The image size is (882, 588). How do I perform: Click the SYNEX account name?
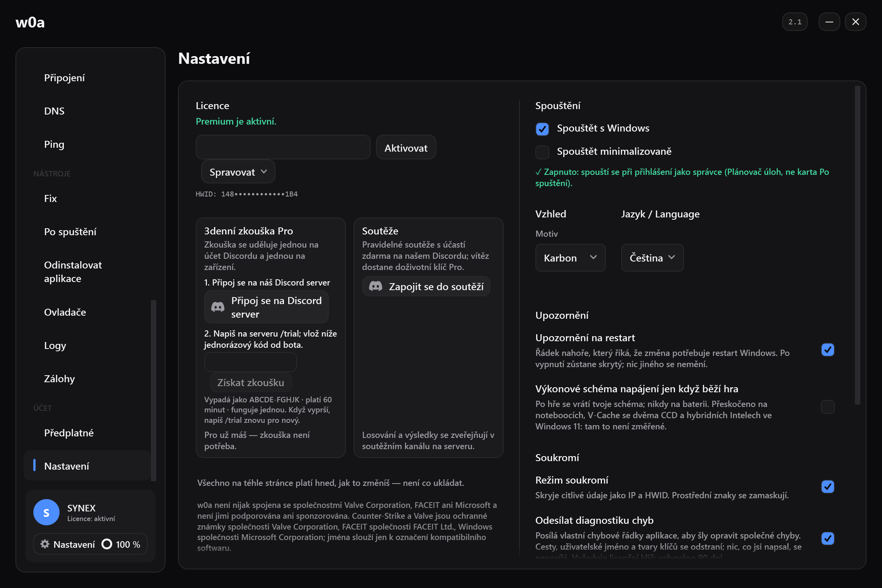point(81,508)
